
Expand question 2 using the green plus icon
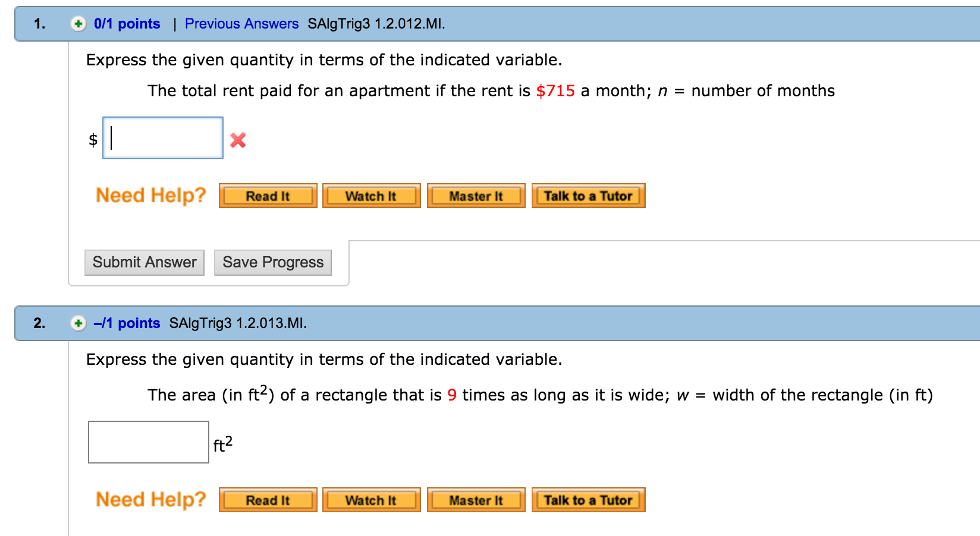tap(78, 323)
